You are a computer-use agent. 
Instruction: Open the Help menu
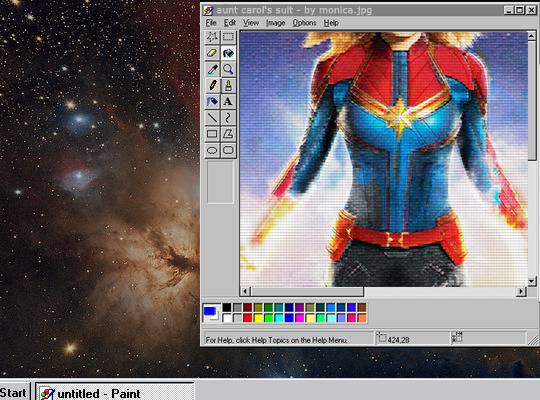coord(331,23)
